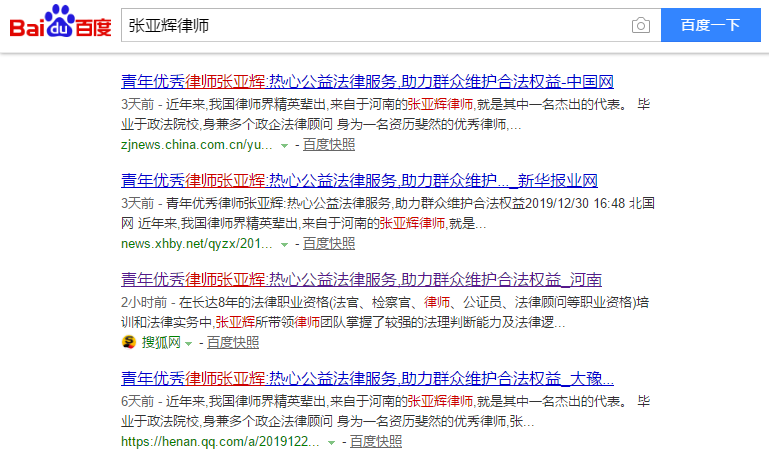
Task: Open news.xhby.net source URL
Action: tap(197, 244)
